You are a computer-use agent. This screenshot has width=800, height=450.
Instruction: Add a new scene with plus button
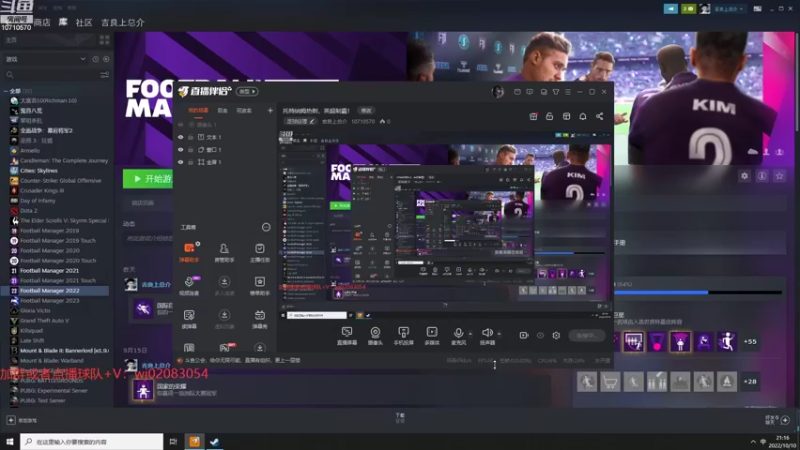270,110
